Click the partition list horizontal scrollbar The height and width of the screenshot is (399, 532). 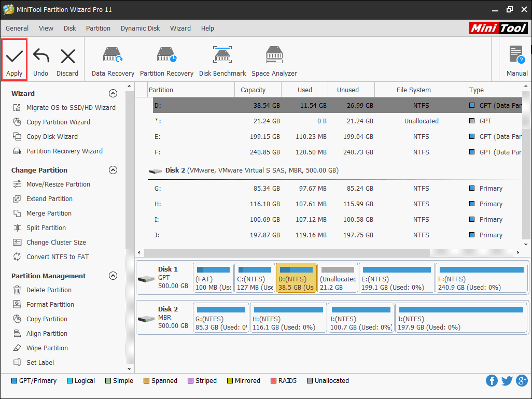coord(287,252)
